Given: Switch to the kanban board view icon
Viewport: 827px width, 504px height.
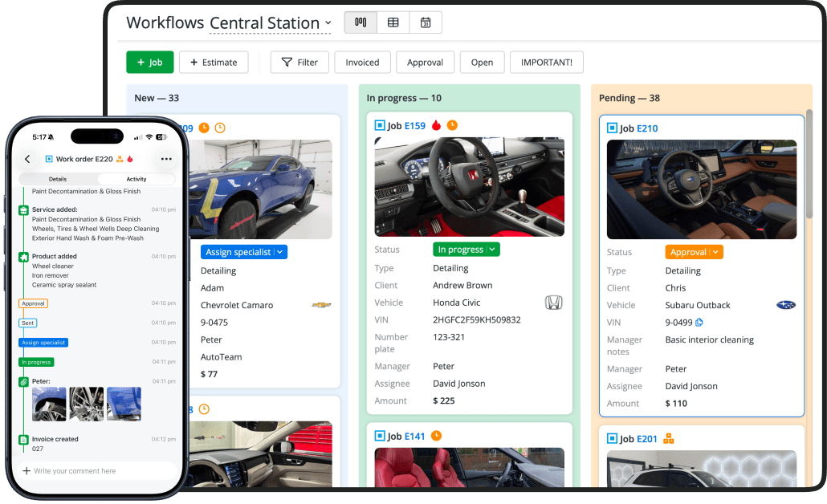Looking at the screenshot, I should tap(361, 22).
